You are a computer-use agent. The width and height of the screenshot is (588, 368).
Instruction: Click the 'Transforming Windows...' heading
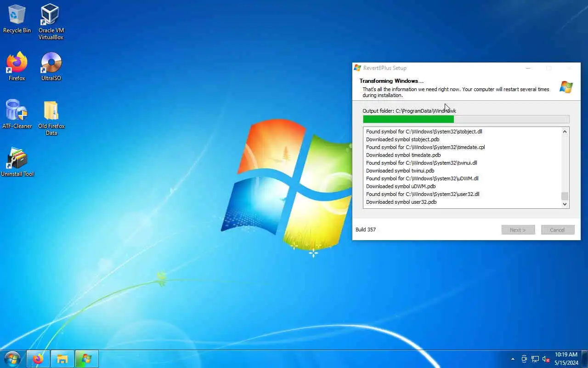tap(391, 81)
